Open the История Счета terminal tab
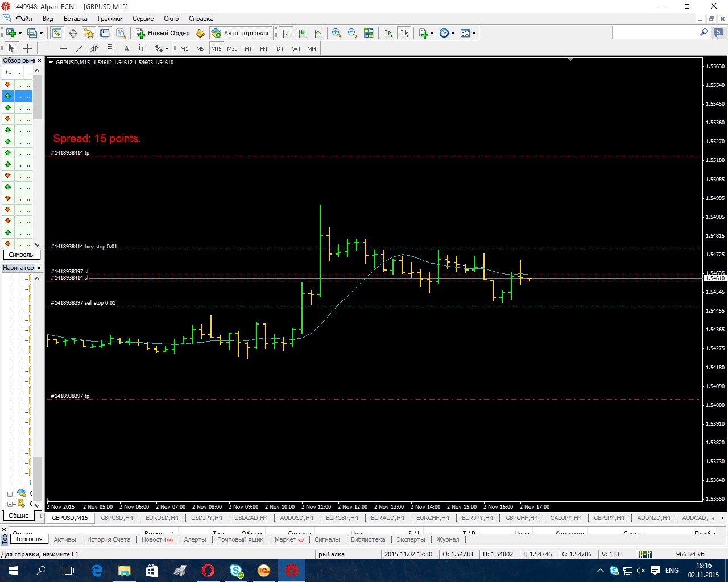This screenshot has height=582, width=728. [x=109, y=539]
